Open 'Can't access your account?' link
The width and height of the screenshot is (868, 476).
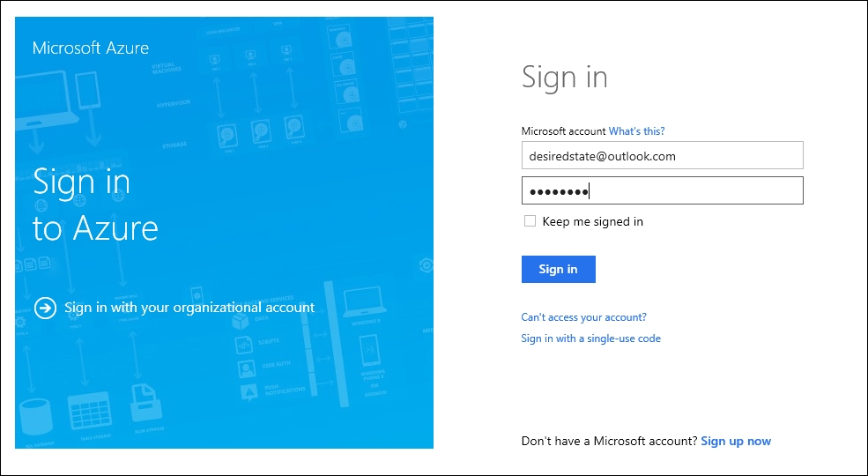[583, 317]
